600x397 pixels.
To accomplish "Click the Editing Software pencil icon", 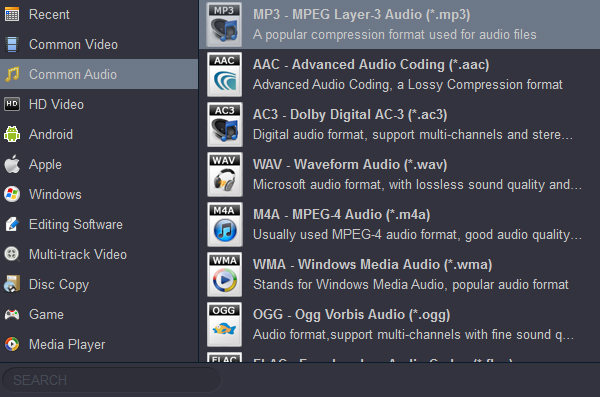I will pos(12,224).
